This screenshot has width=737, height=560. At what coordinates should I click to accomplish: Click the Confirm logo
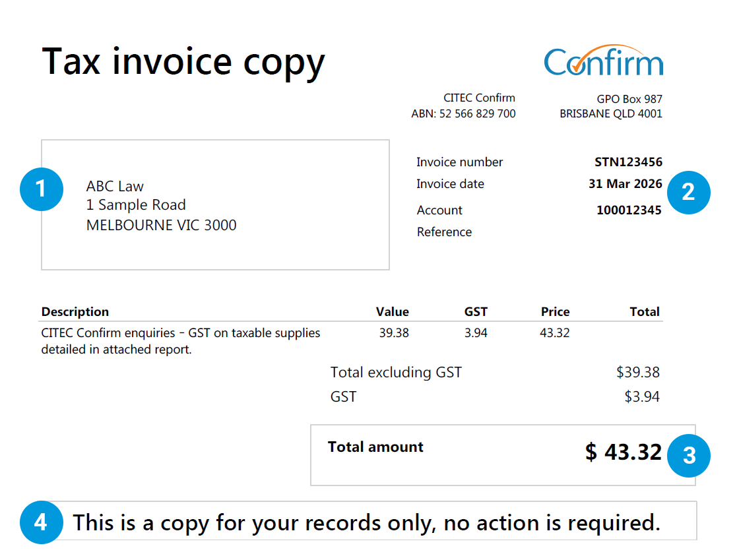(x=604, y=61)
